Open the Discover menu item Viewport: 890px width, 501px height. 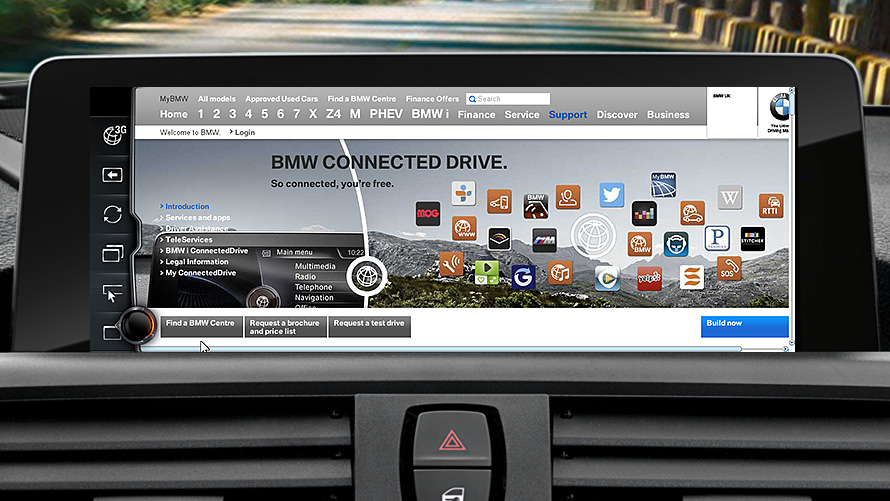click(617, 115)
